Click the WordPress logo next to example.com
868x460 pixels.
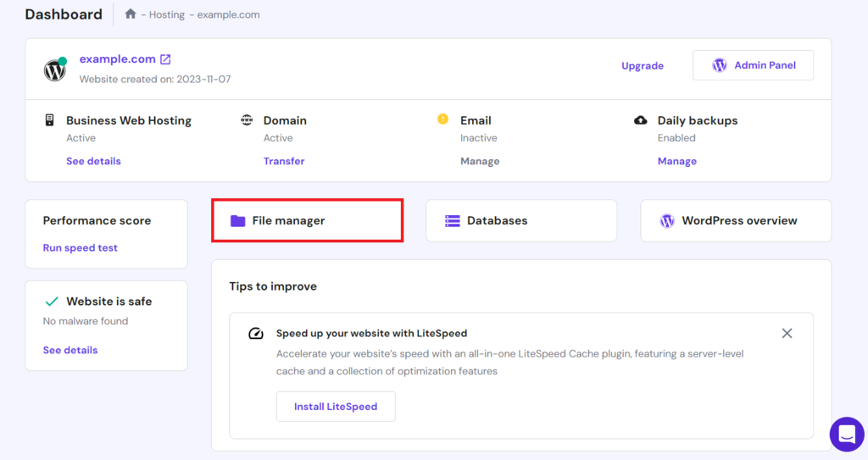[55, 69]
